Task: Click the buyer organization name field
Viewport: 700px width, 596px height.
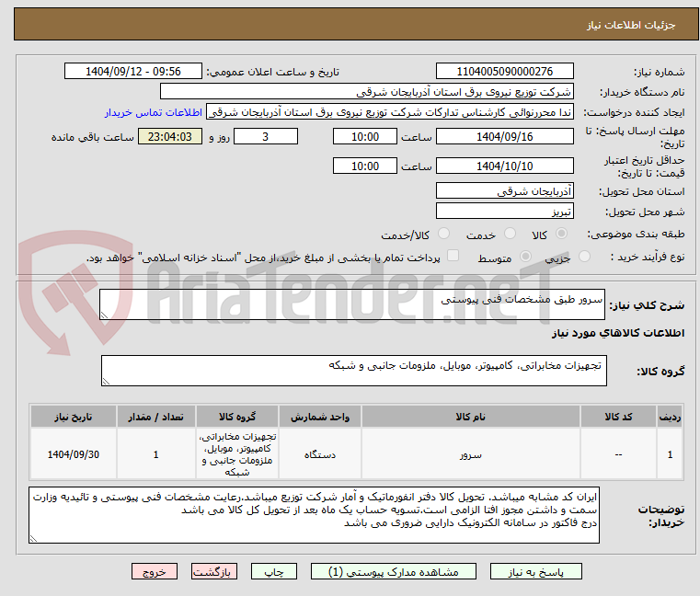Action: (366, 92)
